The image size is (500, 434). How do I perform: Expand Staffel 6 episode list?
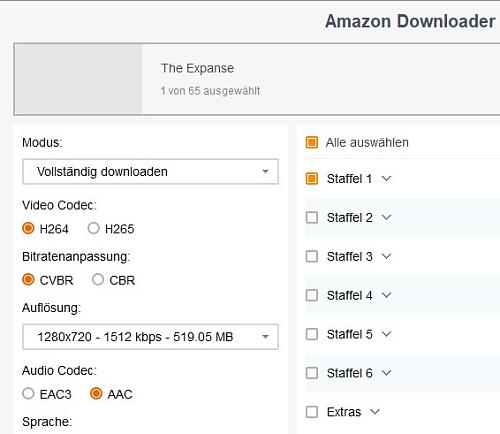386,373
